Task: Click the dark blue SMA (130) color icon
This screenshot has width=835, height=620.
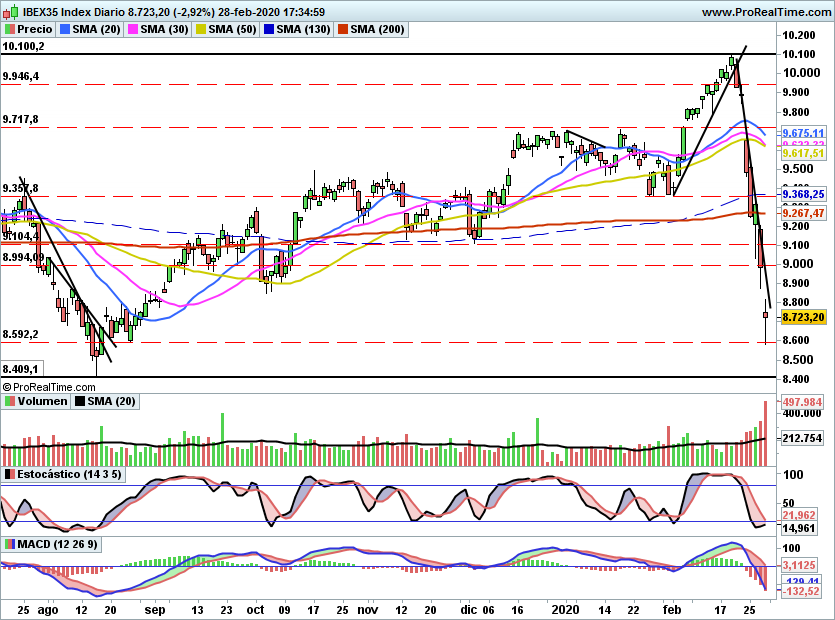Action: (268, 29)
